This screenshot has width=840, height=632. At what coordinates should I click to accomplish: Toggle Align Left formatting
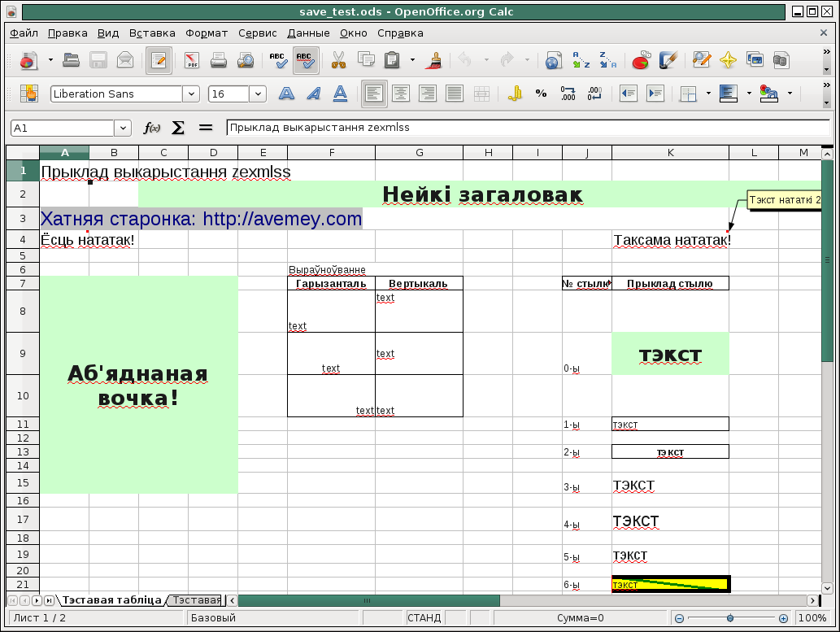(x=374, y=94)
